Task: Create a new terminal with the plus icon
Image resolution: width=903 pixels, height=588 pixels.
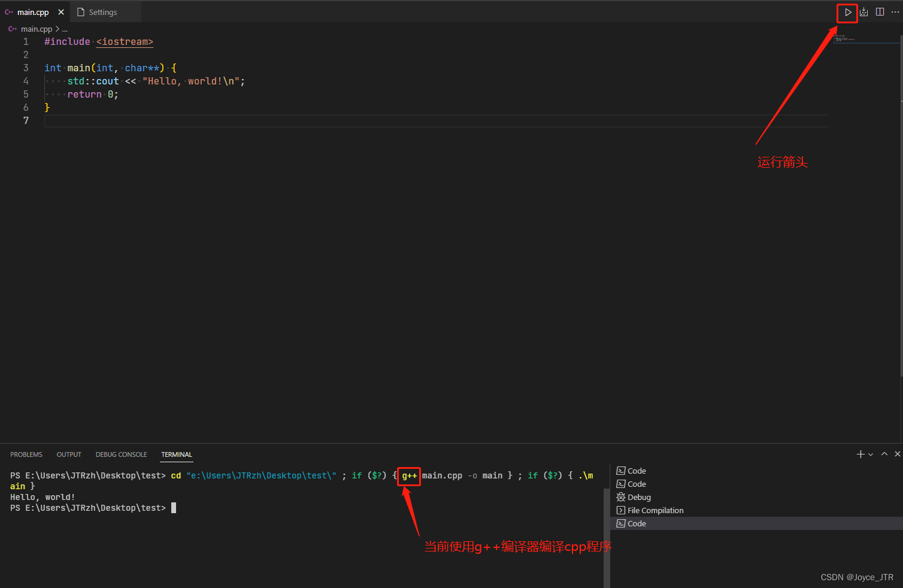Action: tap(860, 454)
